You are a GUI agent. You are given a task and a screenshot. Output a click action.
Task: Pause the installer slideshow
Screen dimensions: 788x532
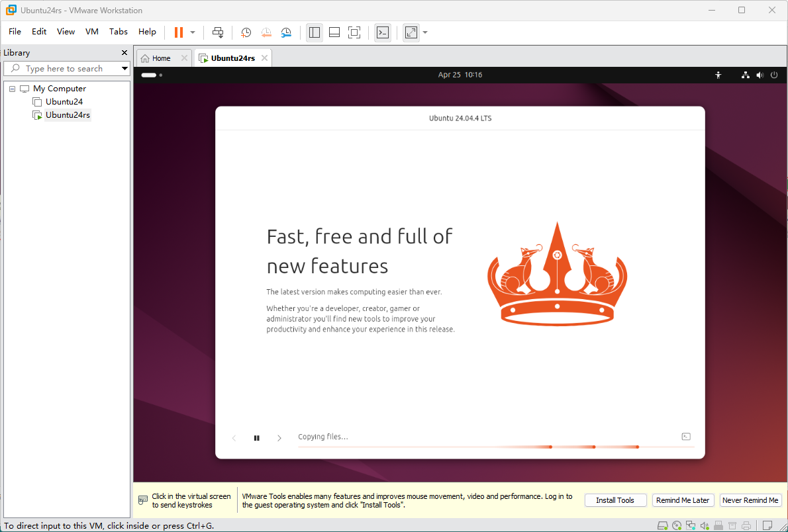(x=257, y=438)
